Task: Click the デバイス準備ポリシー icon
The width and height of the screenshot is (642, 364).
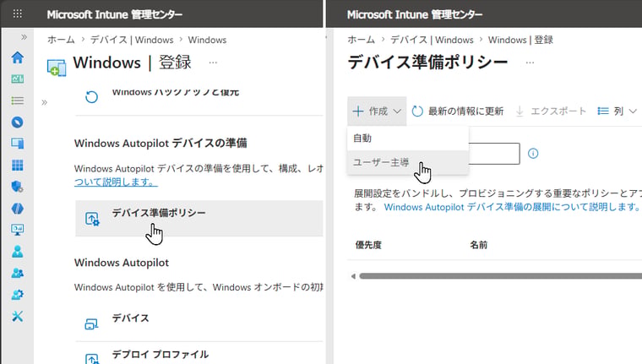Action: [x=92, y=219]
